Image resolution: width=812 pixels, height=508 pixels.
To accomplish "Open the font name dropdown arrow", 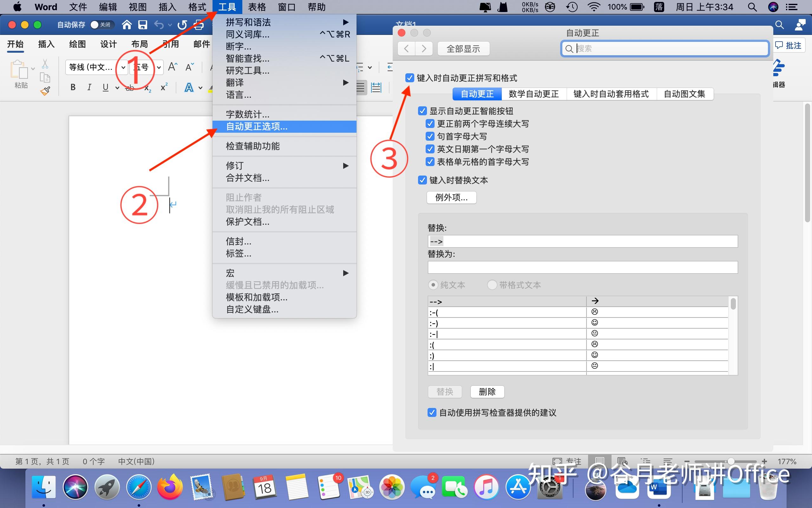I will 123,68.
